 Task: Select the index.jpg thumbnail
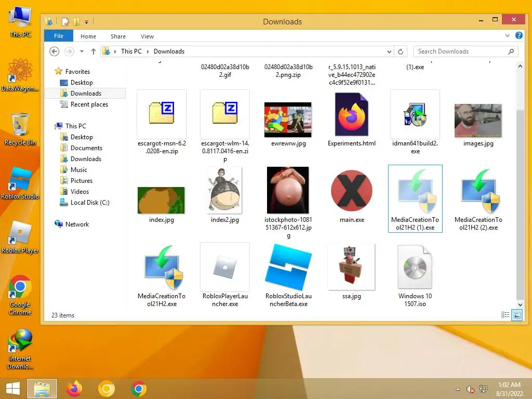[x=161, y=200]
